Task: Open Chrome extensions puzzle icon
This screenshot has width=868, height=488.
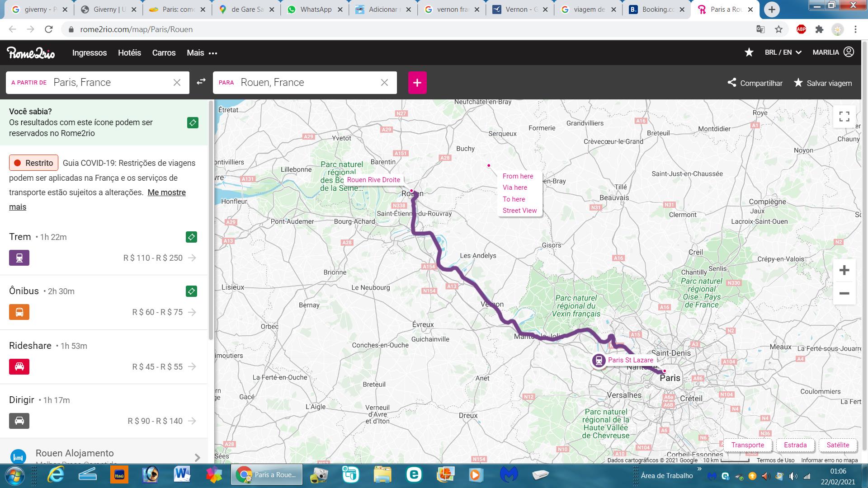Action: pyautogui.click(x=819, y=29)
